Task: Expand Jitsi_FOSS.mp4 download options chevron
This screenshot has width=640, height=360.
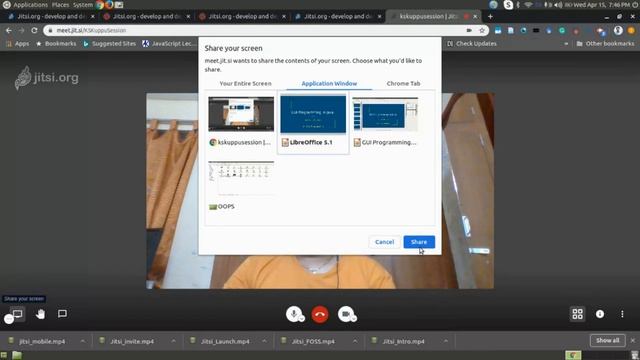Action: tap(355, 341)
